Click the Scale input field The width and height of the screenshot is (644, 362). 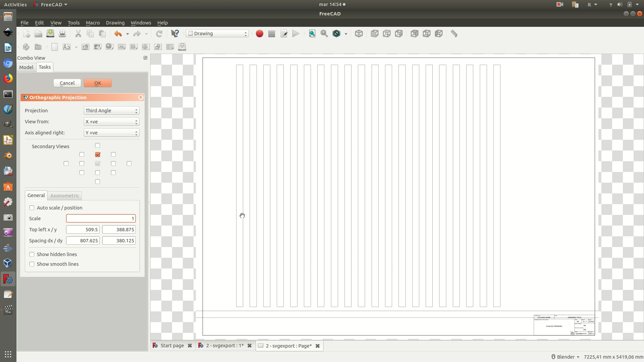pos(101,219)
